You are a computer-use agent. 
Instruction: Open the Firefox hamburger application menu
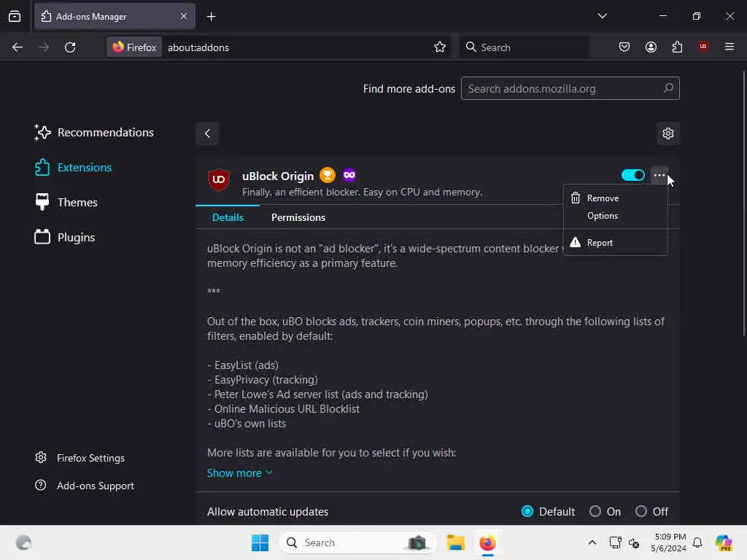coord(729,47)
